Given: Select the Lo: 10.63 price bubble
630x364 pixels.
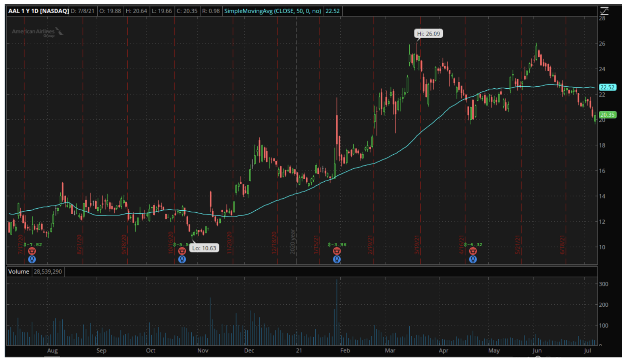Looking at the screenshot, I should tap(204, 248).
